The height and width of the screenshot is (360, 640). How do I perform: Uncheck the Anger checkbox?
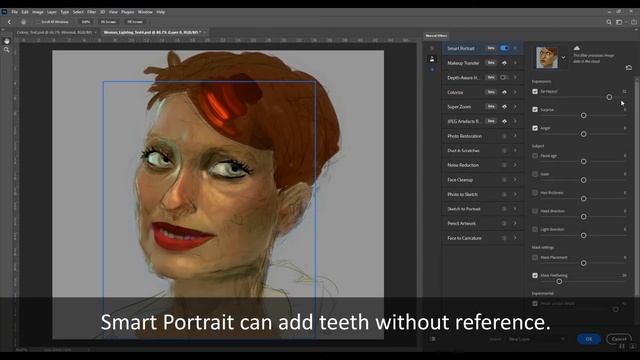[x=535, y=128]
